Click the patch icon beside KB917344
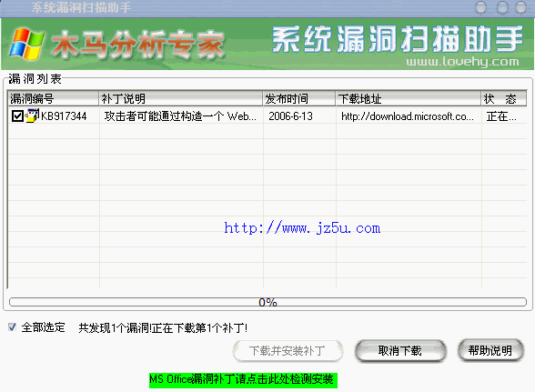The width and height of the screenshot is (535, 392). coord(33,116)
